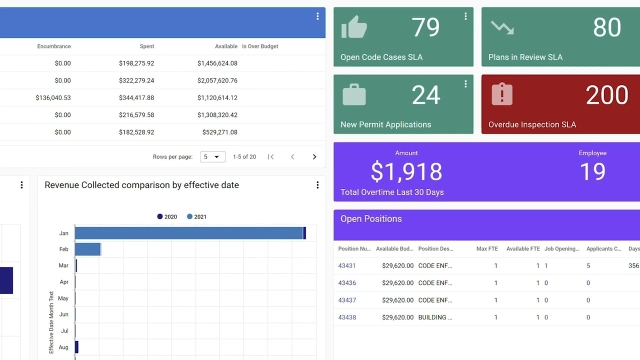Click the Revenue Collected comparison chart title
The image size is (640, 360).
point(142,185)
